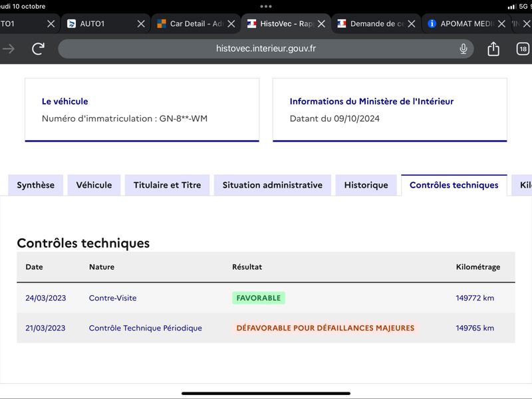The height and width of the screenshot is (399, 532).
Task: Click the DÉFAVORABLE POUR DÉFAILLANCES MAJEURES badge
Action: (x=325, y=328)
